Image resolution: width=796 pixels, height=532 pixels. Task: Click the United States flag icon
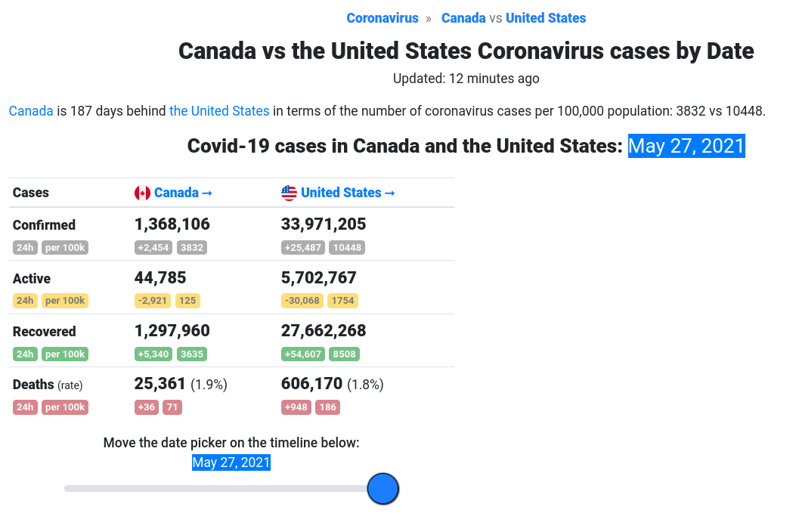(289, 193)
